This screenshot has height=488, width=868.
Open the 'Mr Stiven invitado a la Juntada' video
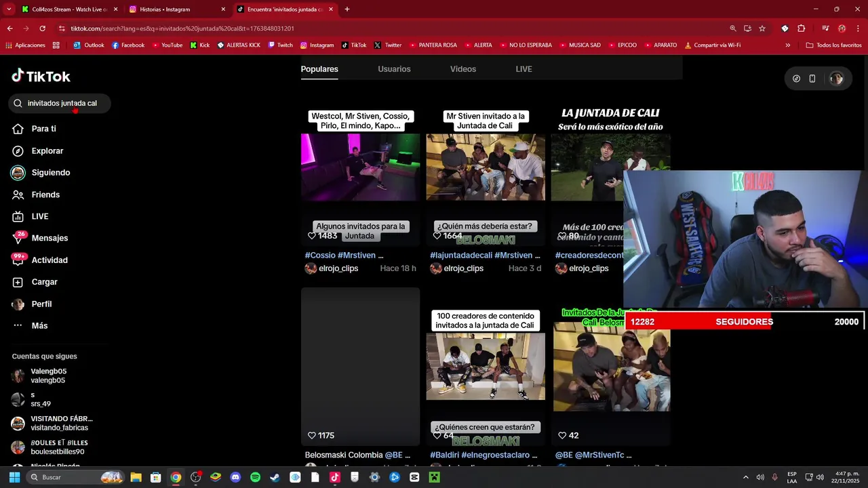(x=486, y=167)
